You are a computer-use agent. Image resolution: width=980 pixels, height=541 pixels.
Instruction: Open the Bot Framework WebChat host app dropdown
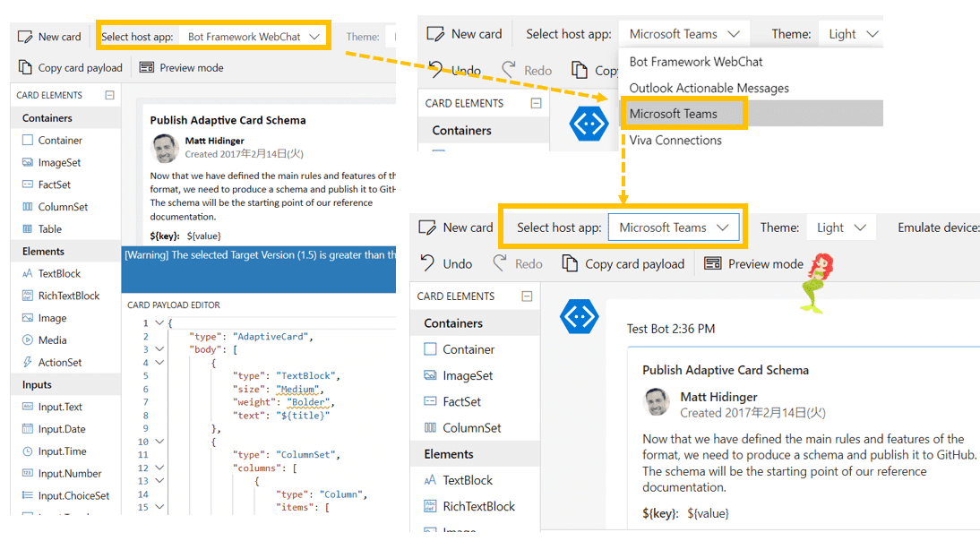click(254, 37)
